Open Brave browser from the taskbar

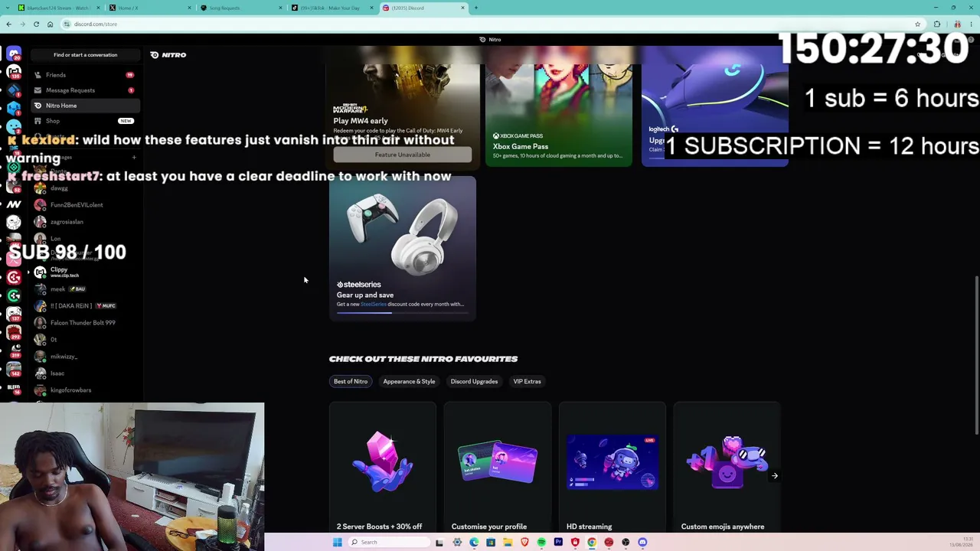tap(524, 543)
